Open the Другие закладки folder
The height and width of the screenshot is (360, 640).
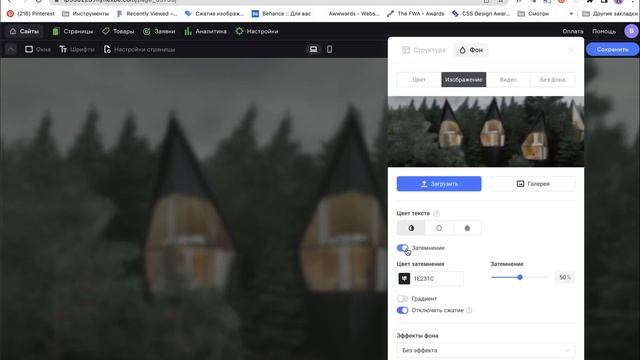pyautogui.click(x=610, y=13)
